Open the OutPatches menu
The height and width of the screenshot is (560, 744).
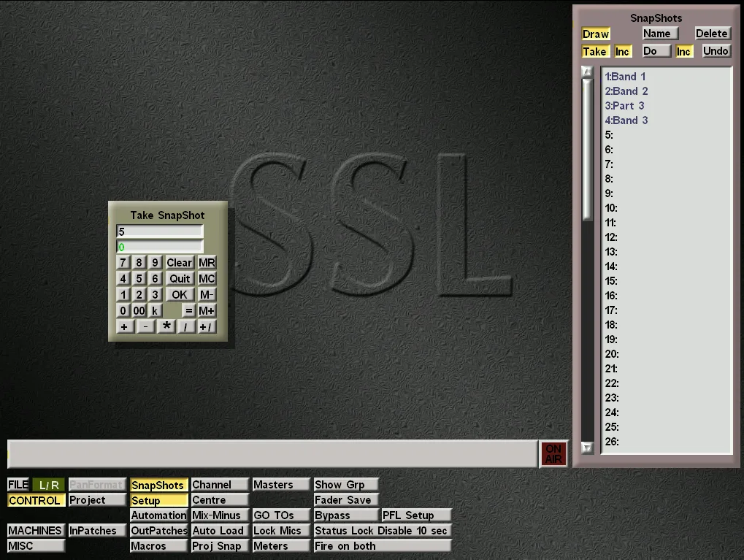tap(158, 531)
